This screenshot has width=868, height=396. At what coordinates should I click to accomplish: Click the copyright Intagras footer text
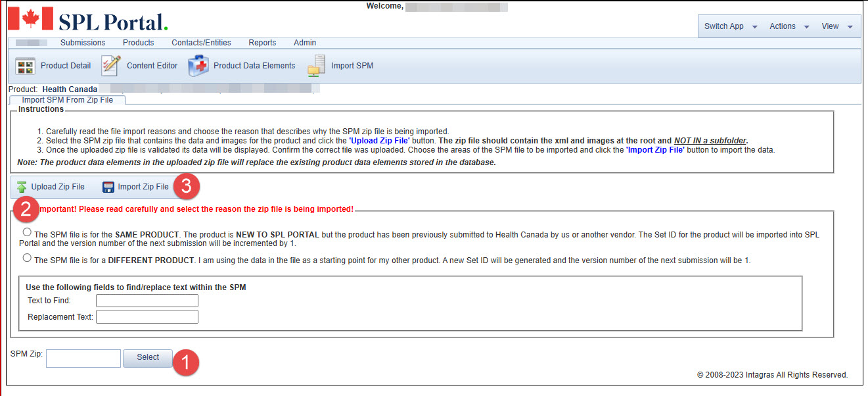(772, 375)
